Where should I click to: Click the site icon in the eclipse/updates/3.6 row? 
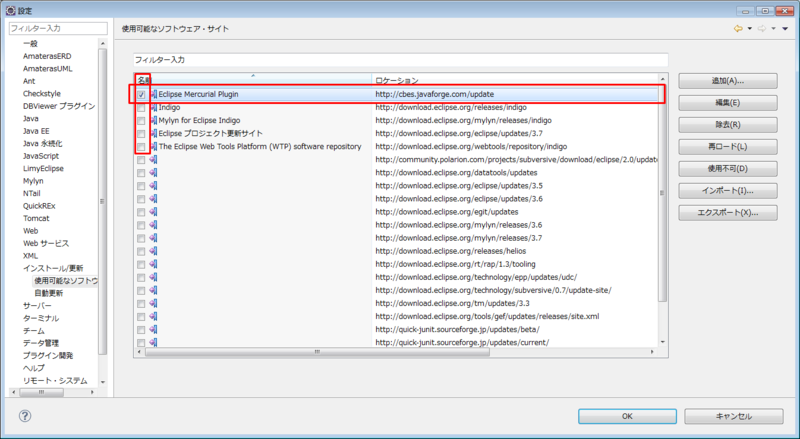[x=153, y=199]
